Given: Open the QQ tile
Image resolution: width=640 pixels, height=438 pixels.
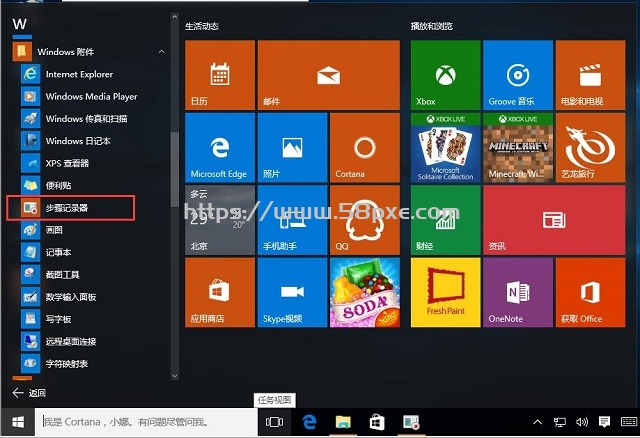Looking at the screenshot, I should pyautogui.click(x=365, y=220).
